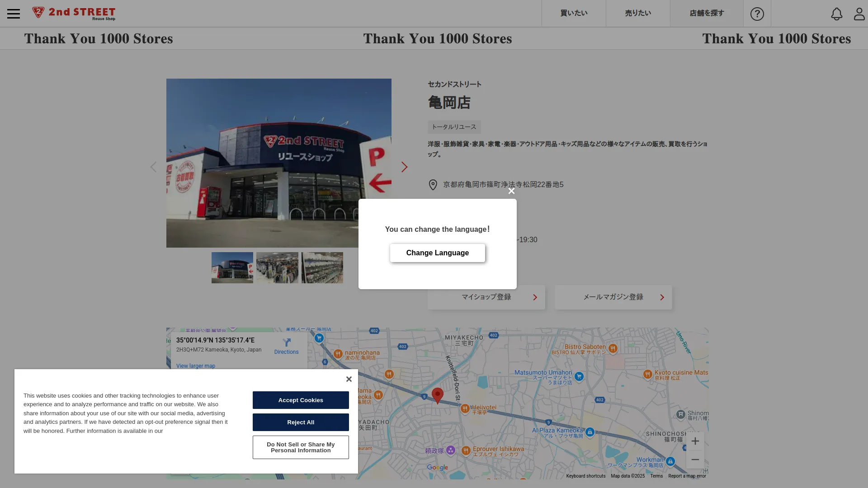Open the help question mark icon
The width and height of the screenshot is (868, 488).
757,14
